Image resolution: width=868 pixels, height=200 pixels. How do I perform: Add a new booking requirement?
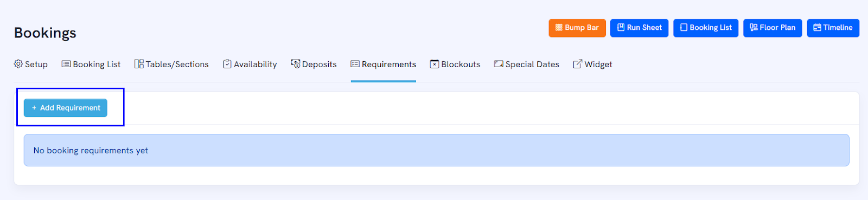66,108
